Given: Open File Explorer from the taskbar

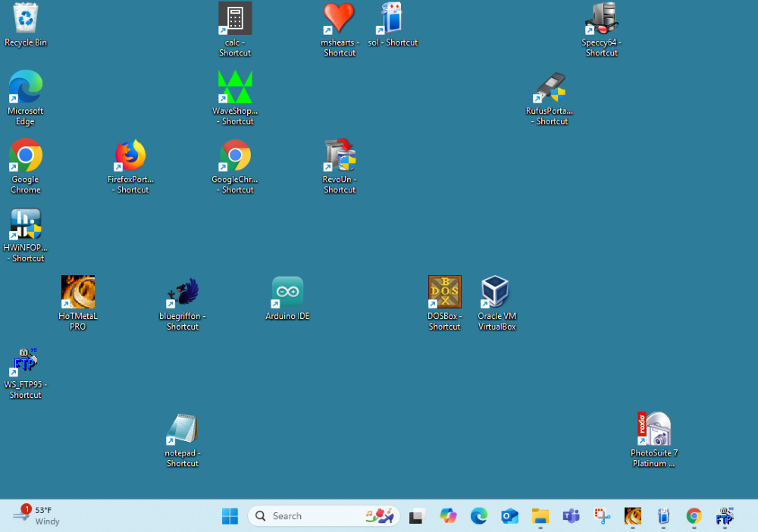Looking at the screenshot, I should pyautogui.click(x=540, y=516).
